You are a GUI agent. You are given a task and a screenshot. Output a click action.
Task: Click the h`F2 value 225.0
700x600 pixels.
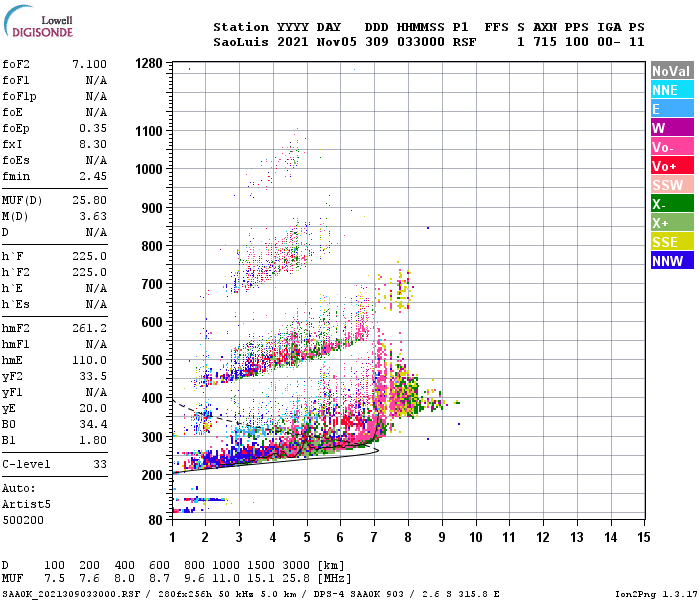[90, 272]
